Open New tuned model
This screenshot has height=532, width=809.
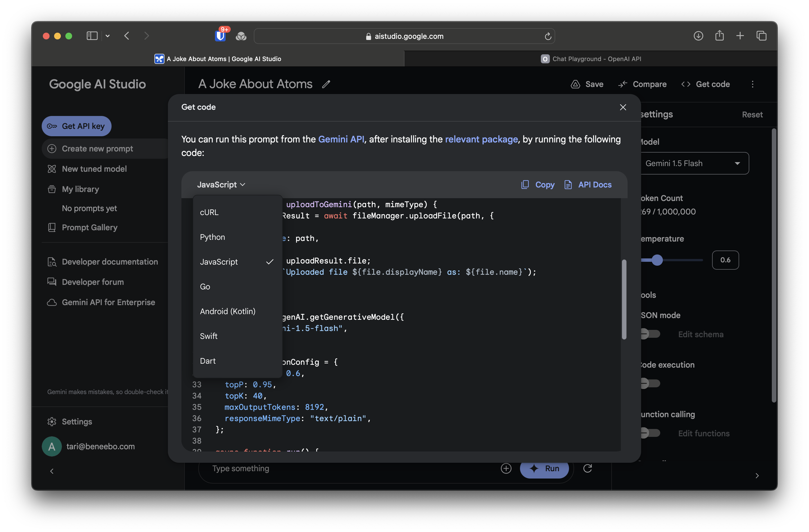87,169
